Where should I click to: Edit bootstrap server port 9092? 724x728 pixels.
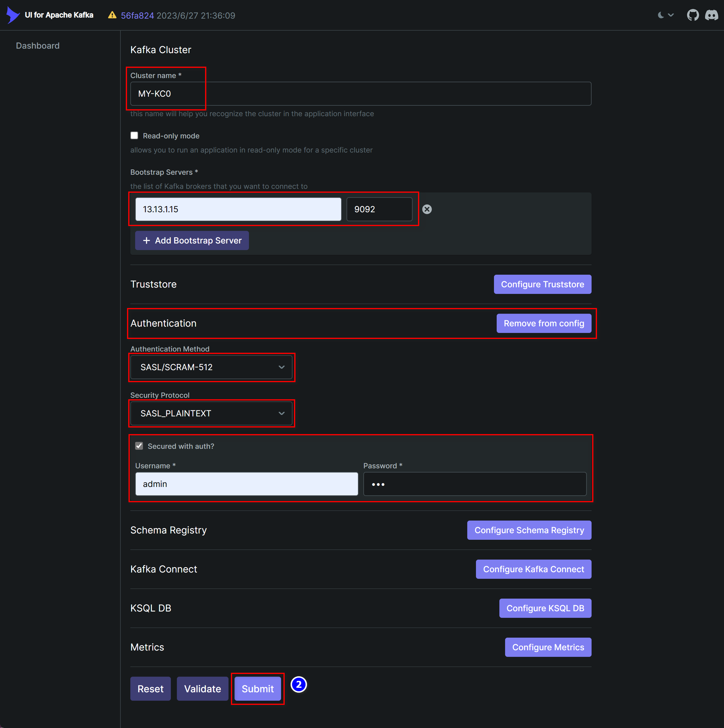point(379,209)
